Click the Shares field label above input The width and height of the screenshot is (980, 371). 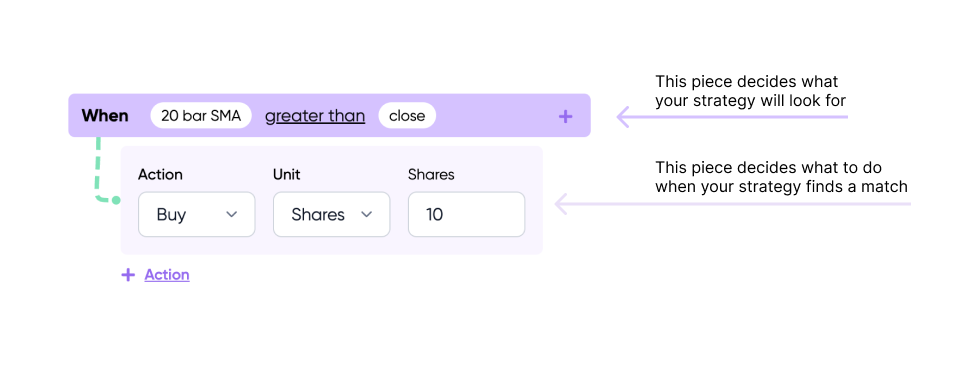click(431, 175)
